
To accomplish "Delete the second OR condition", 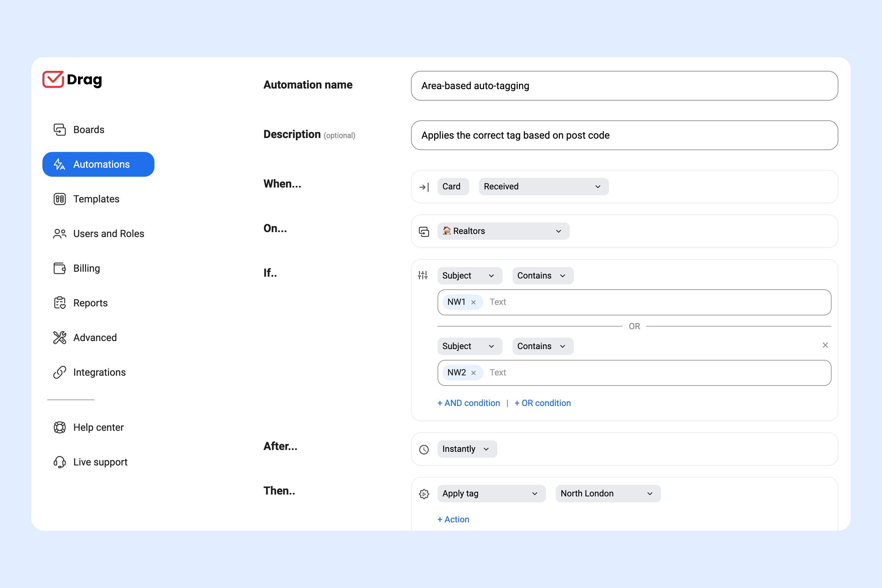I will [x=825, y=345].
